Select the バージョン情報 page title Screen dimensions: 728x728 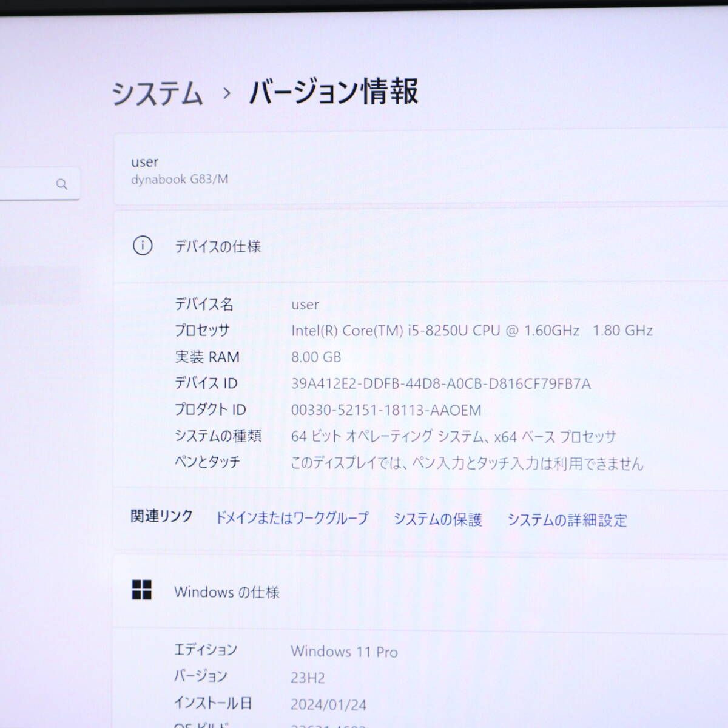(x=334, y=92)
